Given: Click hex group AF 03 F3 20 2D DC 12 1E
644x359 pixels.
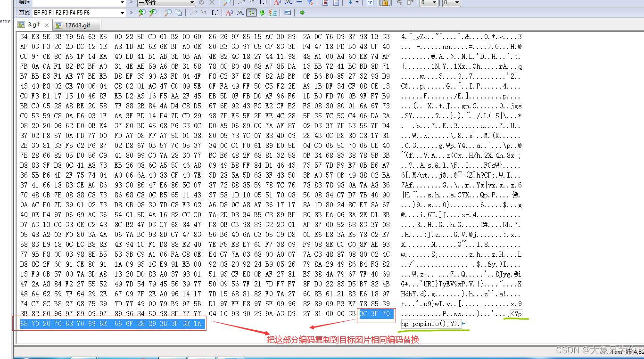Looking at the screenshot, I should (x=63, y=47).
